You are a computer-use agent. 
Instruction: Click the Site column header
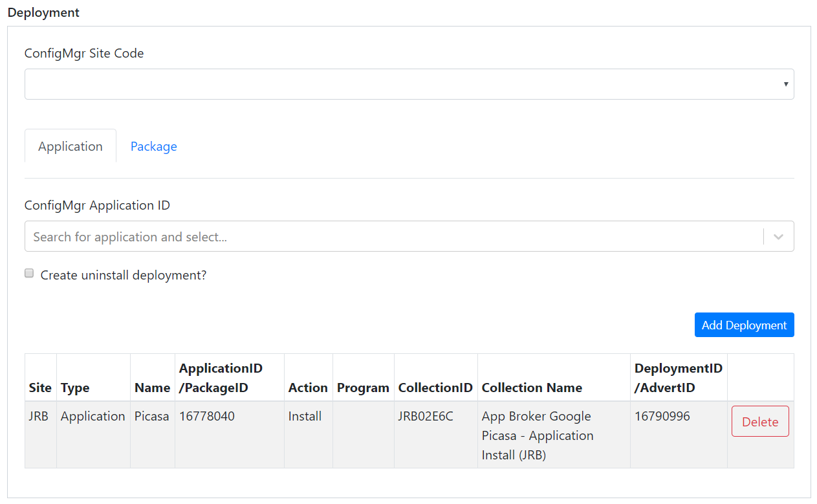click(40, 388)
